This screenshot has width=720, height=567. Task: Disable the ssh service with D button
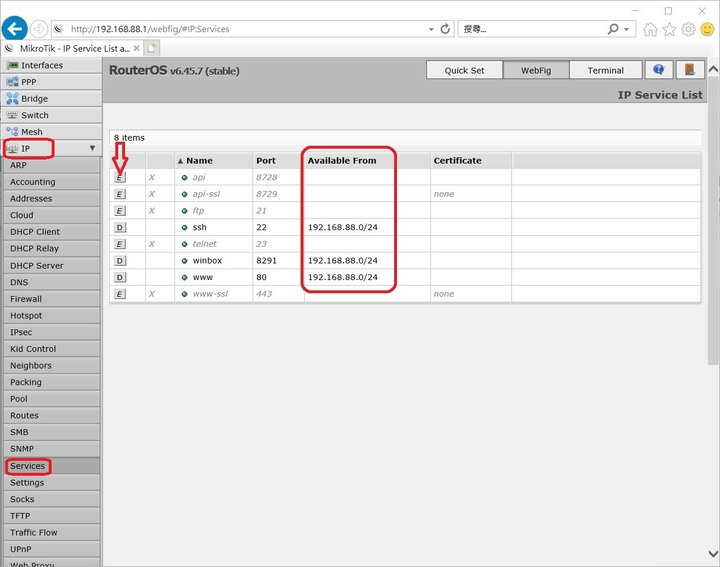[x=119, y=227]
